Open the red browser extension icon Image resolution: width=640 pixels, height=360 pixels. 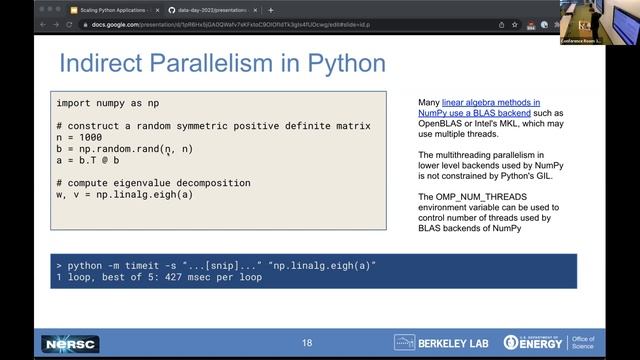(531, 25)
